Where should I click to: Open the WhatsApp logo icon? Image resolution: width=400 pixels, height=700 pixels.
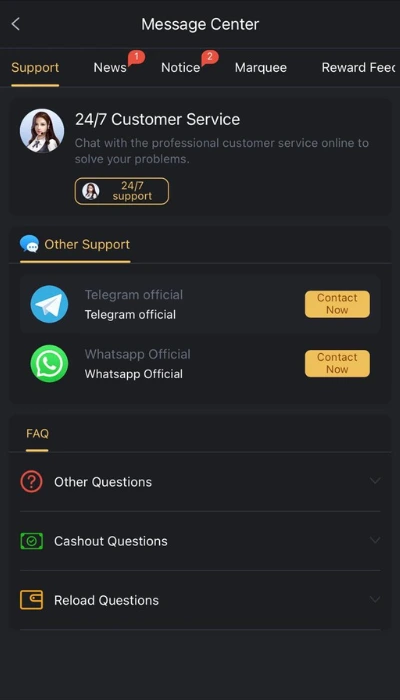click(x=49, y=364)
